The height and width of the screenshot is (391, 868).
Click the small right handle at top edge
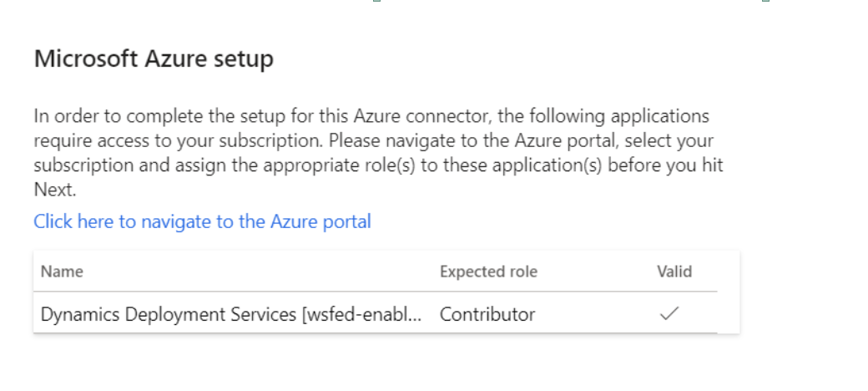tap(765, 2)
